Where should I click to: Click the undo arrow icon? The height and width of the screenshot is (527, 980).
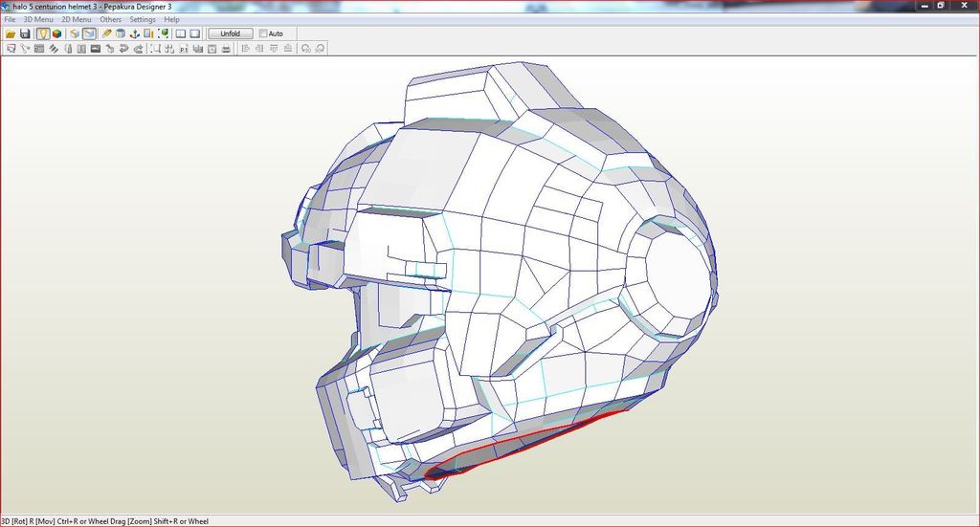pos(124,48)
